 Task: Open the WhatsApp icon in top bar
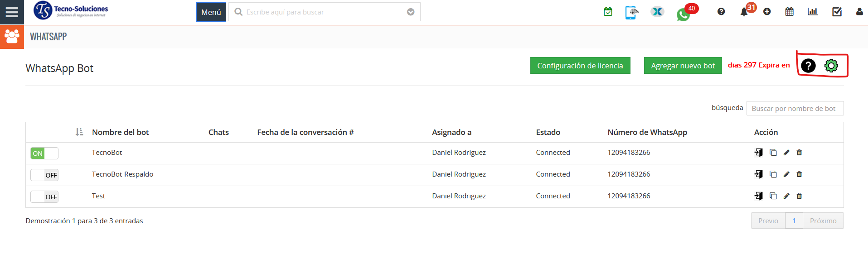pos(683,14)
